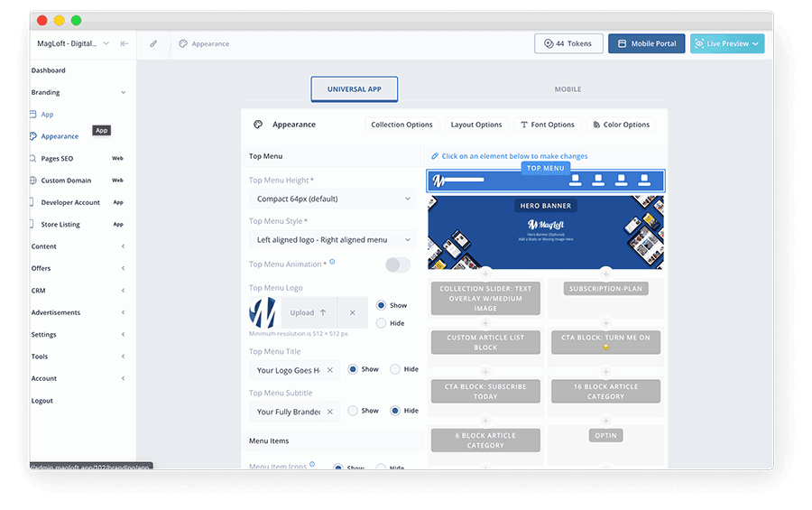Open the Top Menu Style dropdown
This screenshot has width=812, height=510.
point(333,240)
